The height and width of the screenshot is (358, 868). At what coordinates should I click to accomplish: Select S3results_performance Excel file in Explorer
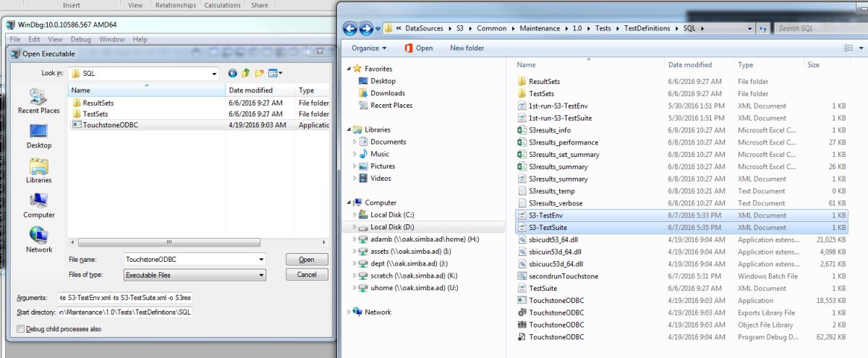[x=563, y=142]
